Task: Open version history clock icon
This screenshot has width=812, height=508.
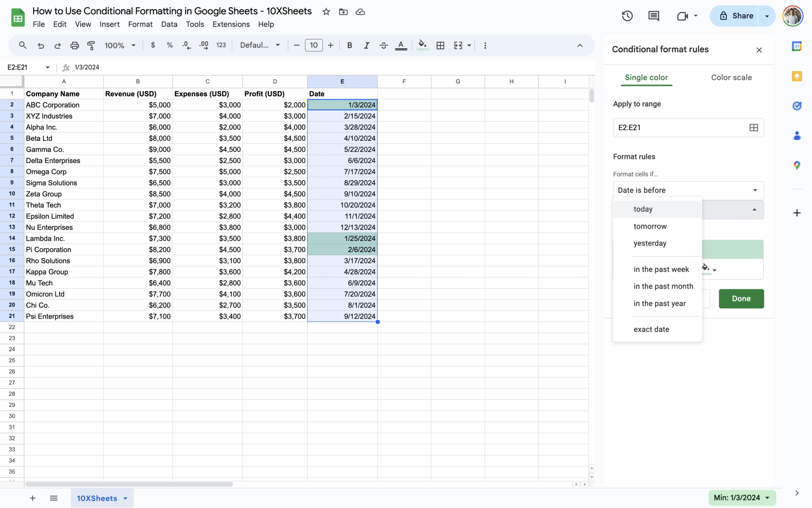Action: click(627, 16)
